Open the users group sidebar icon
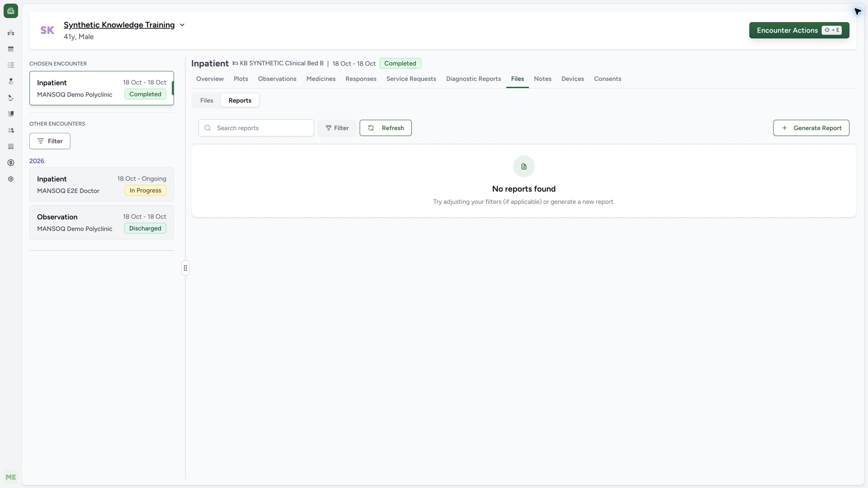 (11, 130)
